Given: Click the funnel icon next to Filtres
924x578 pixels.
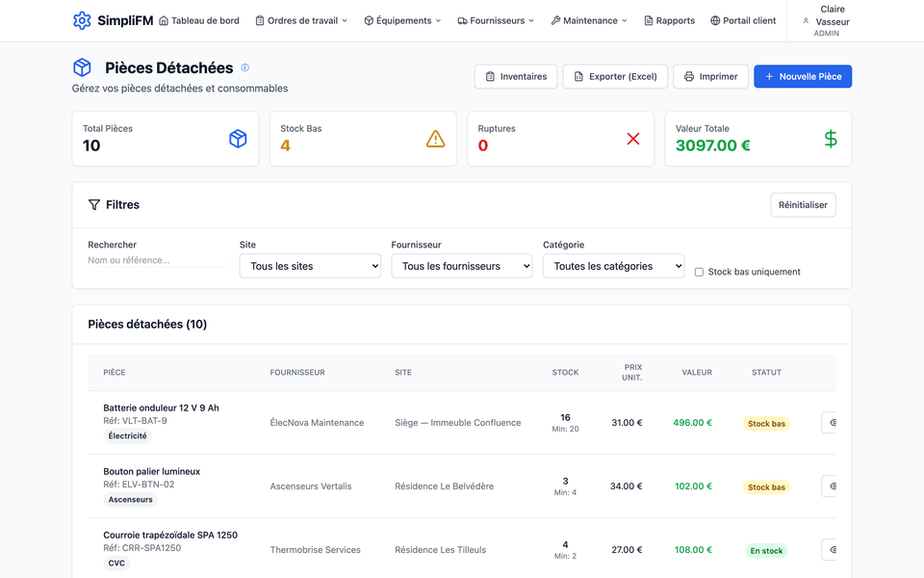Looking at the screenshot, I should point(93,204).
